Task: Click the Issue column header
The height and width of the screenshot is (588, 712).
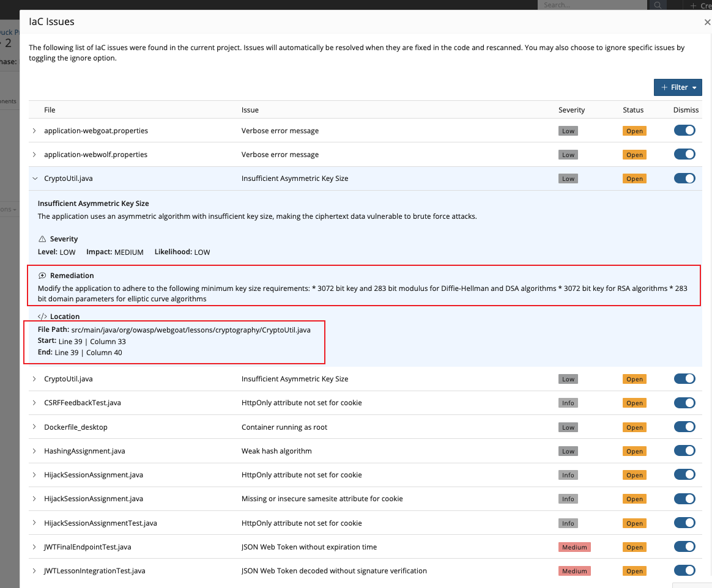Action: tap(250, 110)
